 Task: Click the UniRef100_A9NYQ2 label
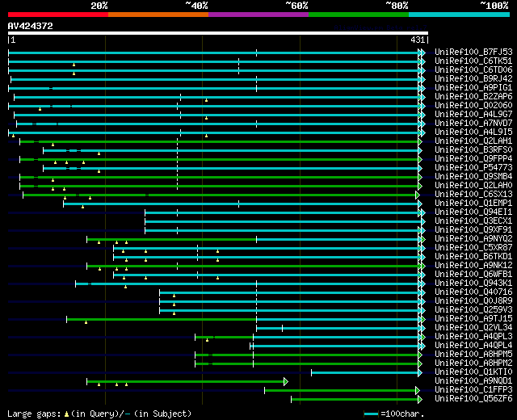473,239
